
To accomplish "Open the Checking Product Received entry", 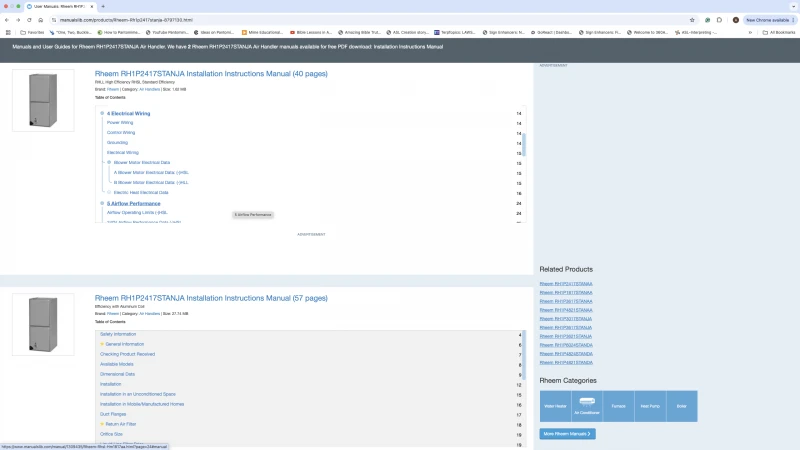I will pos(128,354).
